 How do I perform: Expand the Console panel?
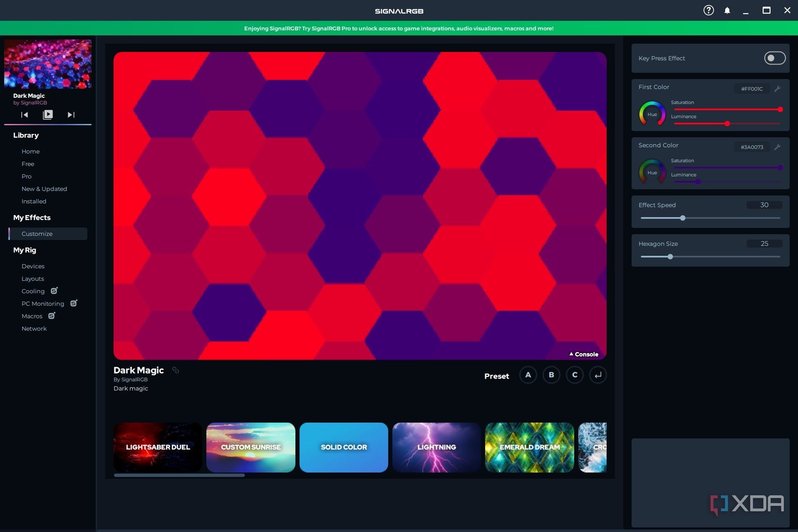point(584,354)
